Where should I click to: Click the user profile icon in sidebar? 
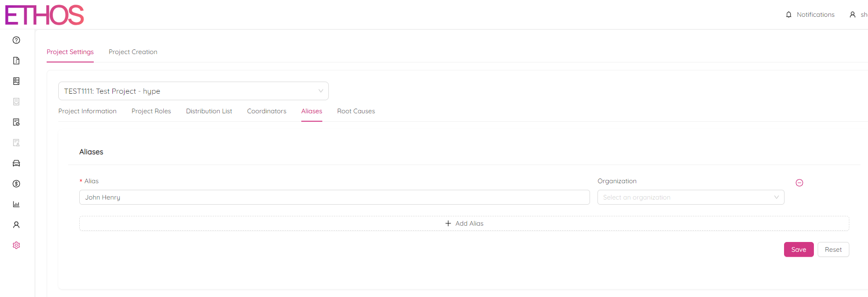[16, 225]
